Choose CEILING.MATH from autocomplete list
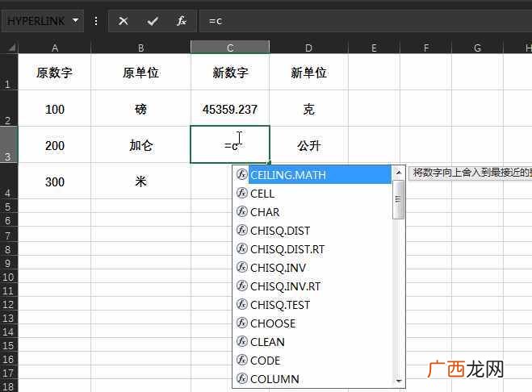 tap(320, 175)
